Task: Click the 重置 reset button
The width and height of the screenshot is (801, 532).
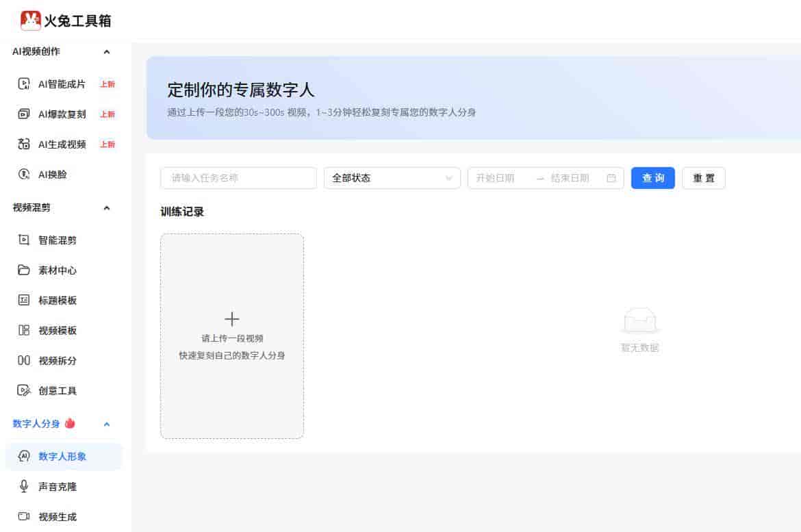Action: (x=704, y=178)
